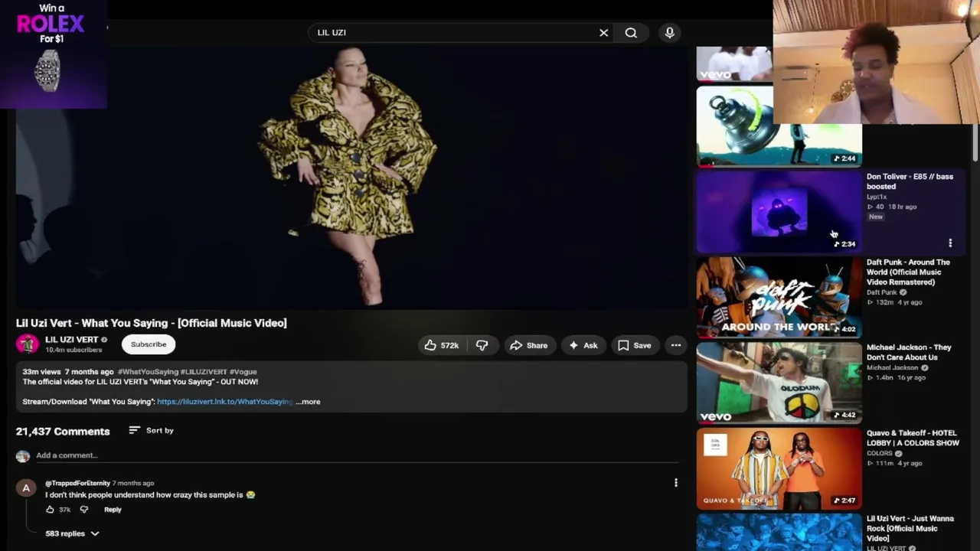Open the Daft Punk - Around The World title
Image resolution: width=980 pixels, height=551 pixels.
click(x=908, y=272)
